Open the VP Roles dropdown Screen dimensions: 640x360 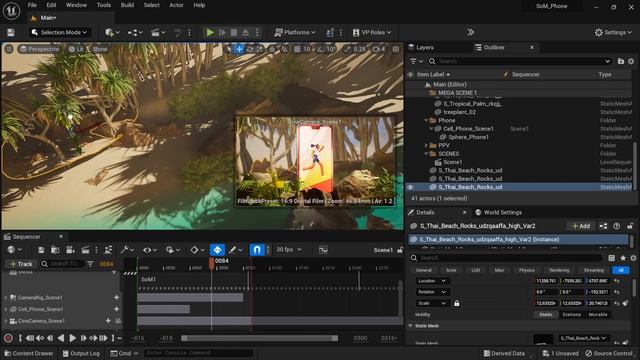click(x=372, y=32)
